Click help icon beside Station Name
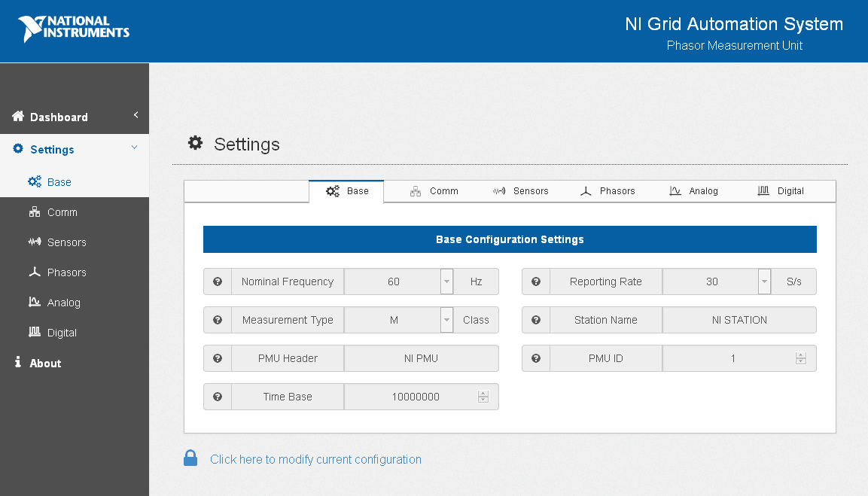This screenshot has height=496, width=868. pyautogui.click(x=536, y=320)
